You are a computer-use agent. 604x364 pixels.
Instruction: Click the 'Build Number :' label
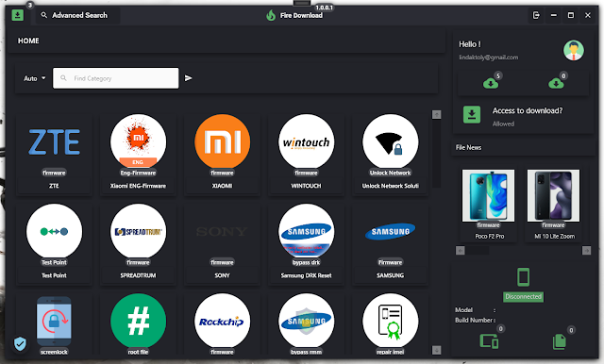(x=476, y=320)
